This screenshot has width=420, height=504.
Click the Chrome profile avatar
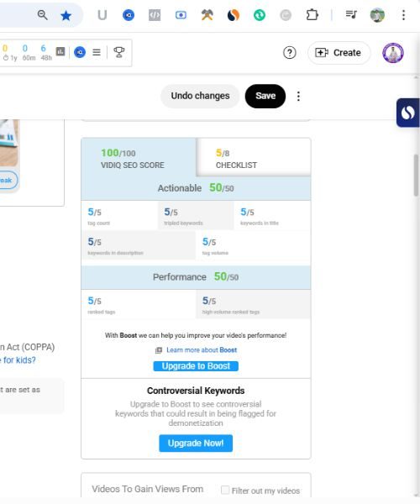pos(377,15)
